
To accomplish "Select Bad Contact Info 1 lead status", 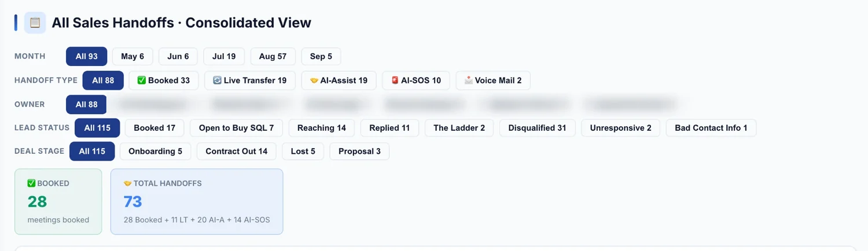I will pyautogui.click(x=711, y=128).
